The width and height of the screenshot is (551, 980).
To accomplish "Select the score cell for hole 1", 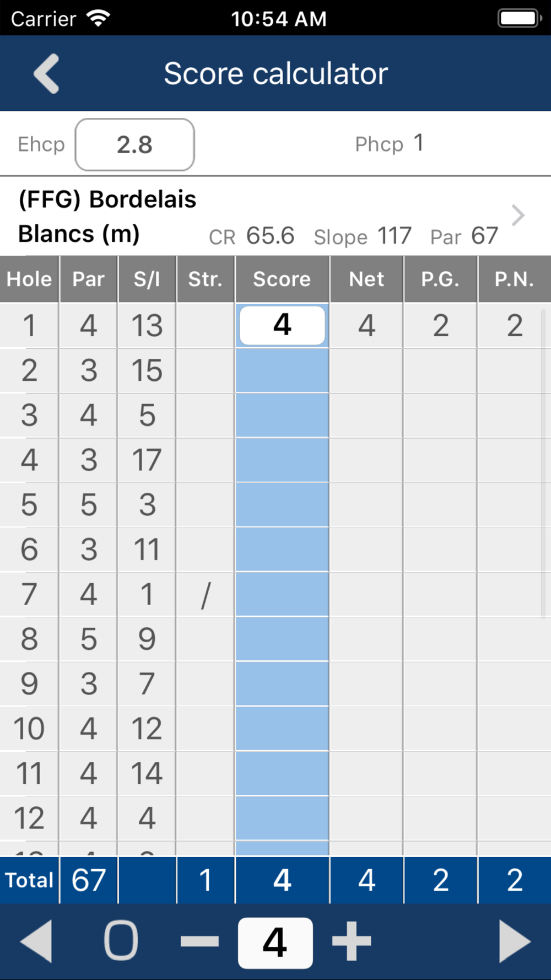I will [282, 325].
